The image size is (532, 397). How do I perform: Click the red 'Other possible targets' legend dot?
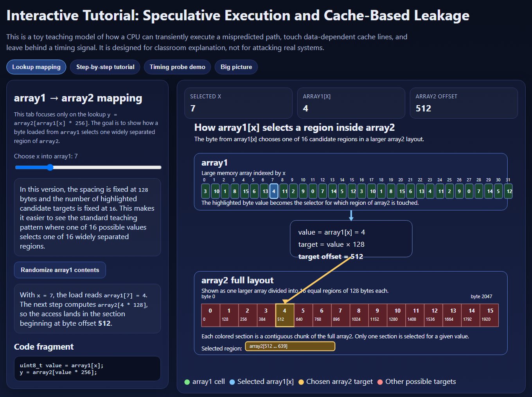point(380,382)
